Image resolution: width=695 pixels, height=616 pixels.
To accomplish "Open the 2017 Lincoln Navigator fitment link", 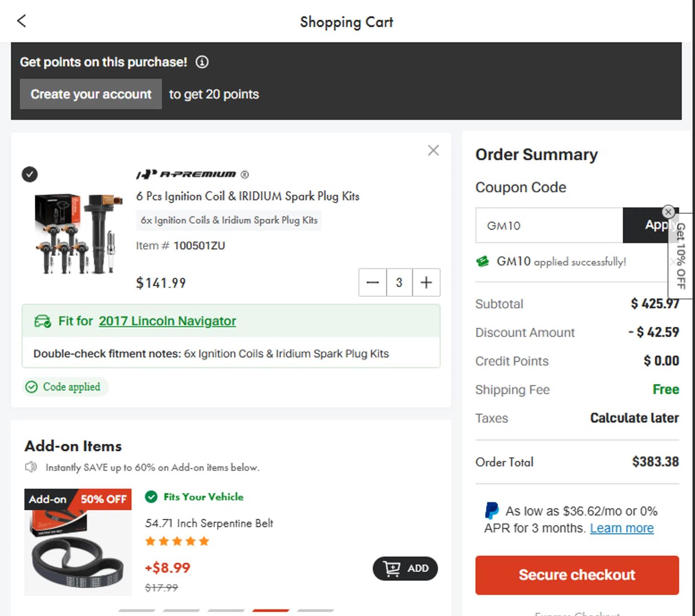I will tap(167, 321).
